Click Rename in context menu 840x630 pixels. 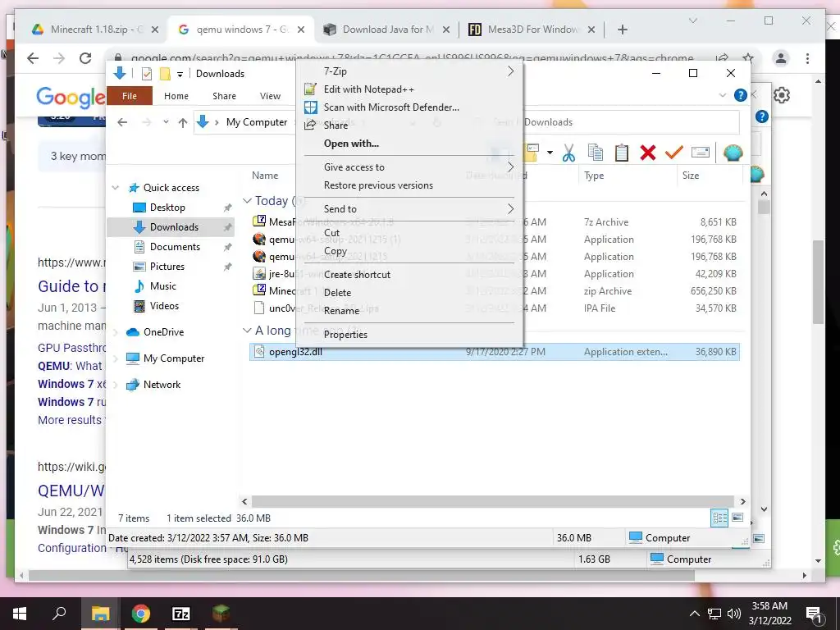410,311
